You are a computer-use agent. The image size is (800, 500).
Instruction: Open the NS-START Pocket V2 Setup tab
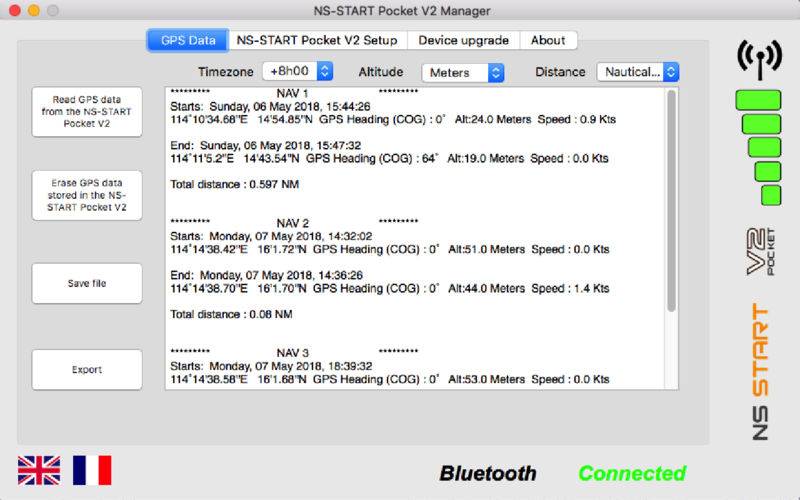(x=317, y=40)
